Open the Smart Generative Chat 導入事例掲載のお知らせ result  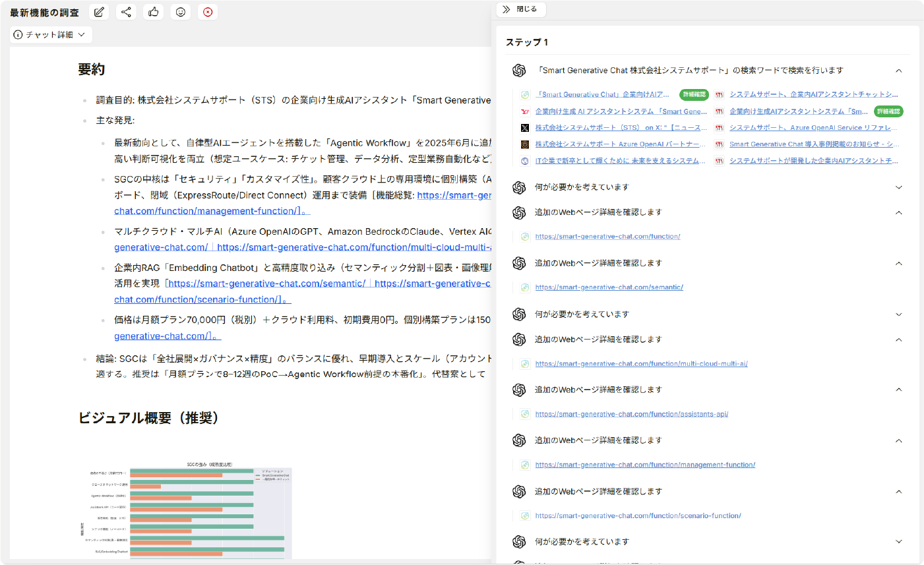coord(814,144)
